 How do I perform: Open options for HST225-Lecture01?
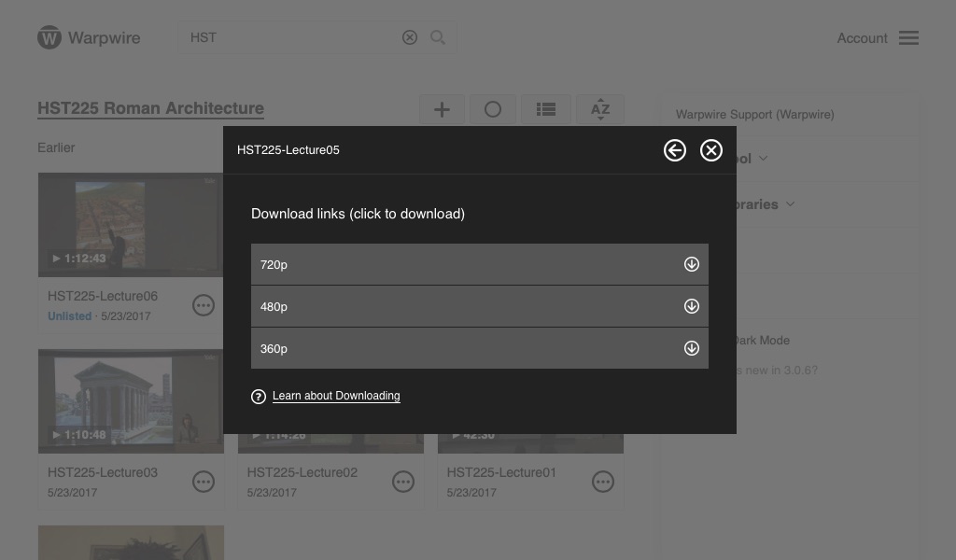tap(603, 482)
